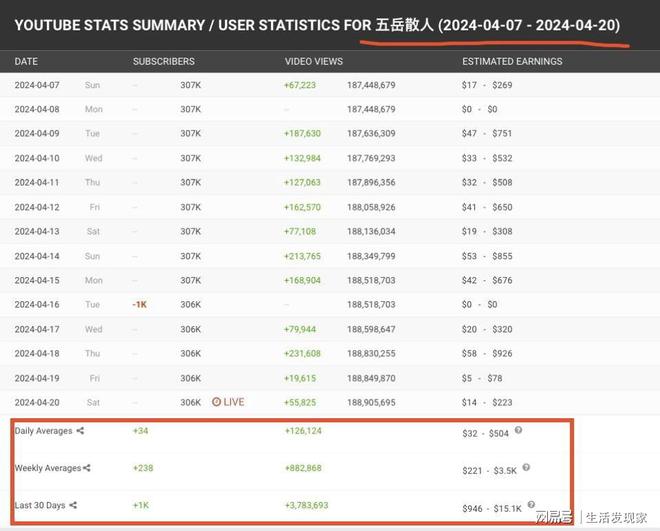Click the LIVE clock icon on 2024-04-20 row
660x531 pixels.
(216, 401)
